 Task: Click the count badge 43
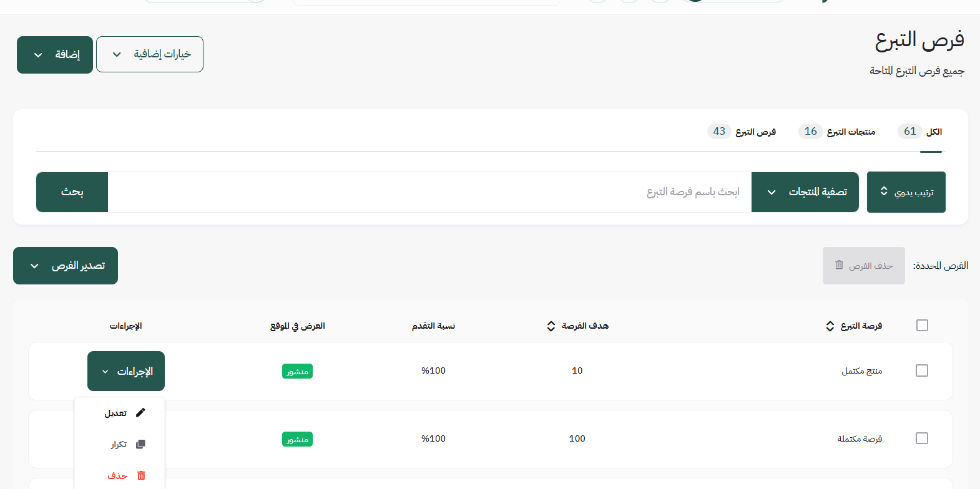(719, 131)
